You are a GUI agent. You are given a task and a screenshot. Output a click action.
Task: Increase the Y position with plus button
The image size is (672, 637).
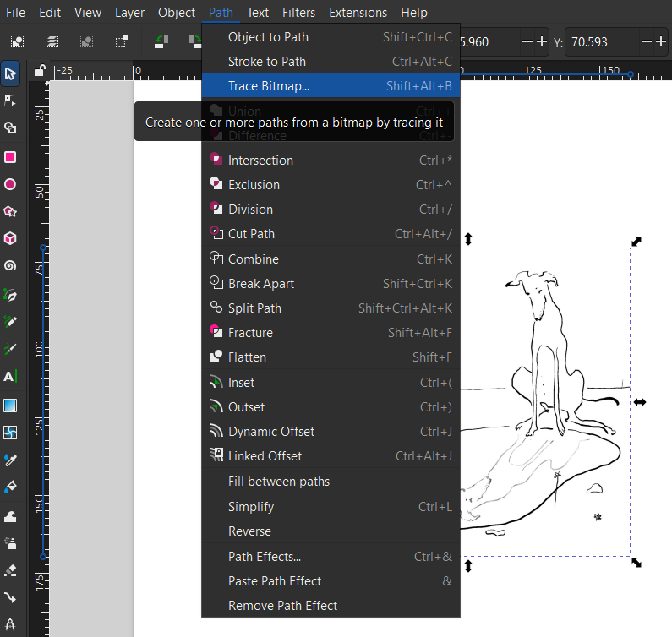point(660,41)
